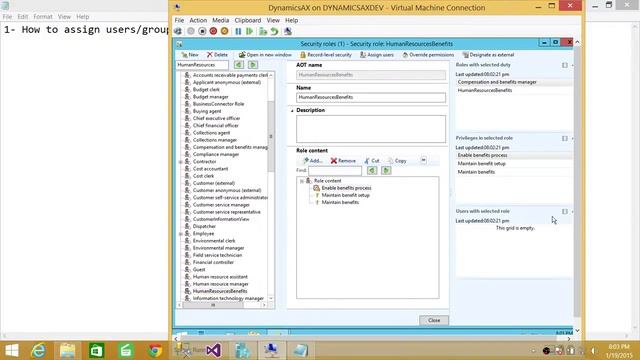640x360 pixels.
Task: Toggle Users with selected role pane
Action: coord(564,211)
